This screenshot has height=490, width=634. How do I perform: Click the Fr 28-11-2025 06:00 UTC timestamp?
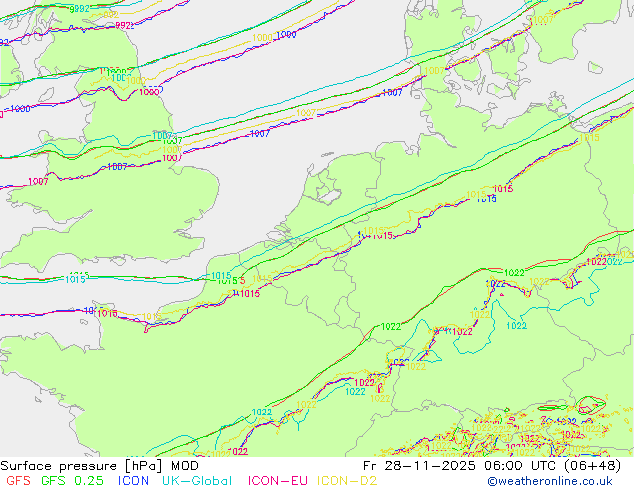point(492,466)
